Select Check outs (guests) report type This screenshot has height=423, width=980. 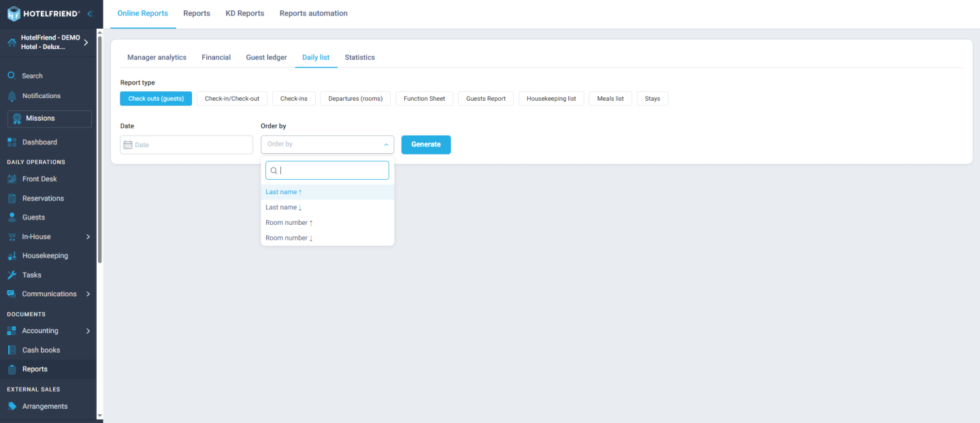pos(156,99)
